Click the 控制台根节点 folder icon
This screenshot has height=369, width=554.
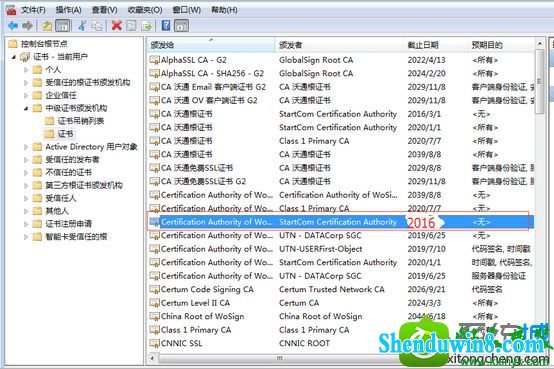[x=13, y=43]
